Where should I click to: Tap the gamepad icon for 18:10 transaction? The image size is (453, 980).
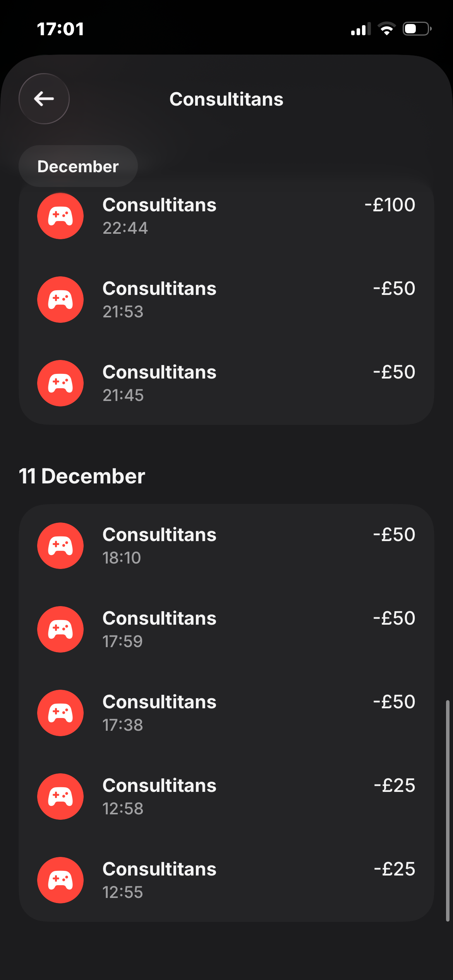coord(60,546)
